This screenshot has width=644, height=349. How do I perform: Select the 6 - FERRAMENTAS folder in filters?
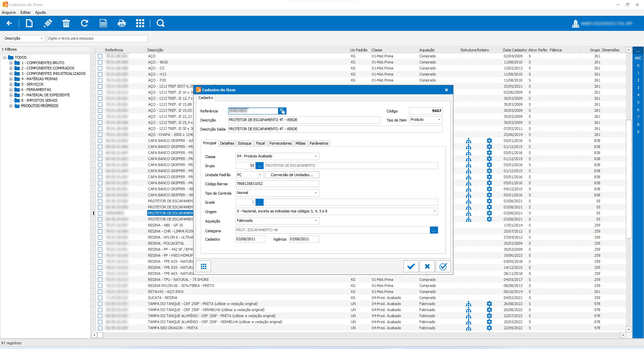36,90
